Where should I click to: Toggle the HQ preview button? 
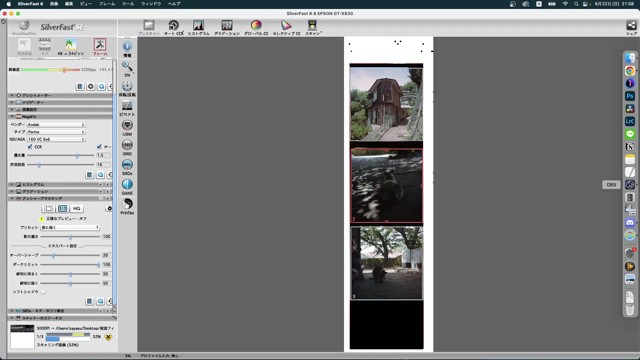pyautogui.click(x=76, y=209)
